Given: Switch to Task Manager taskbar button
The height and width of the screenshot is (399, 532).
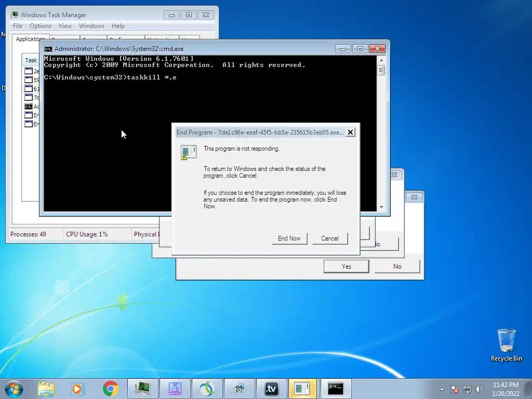Looking at the screenshot, I should [143, 389].
